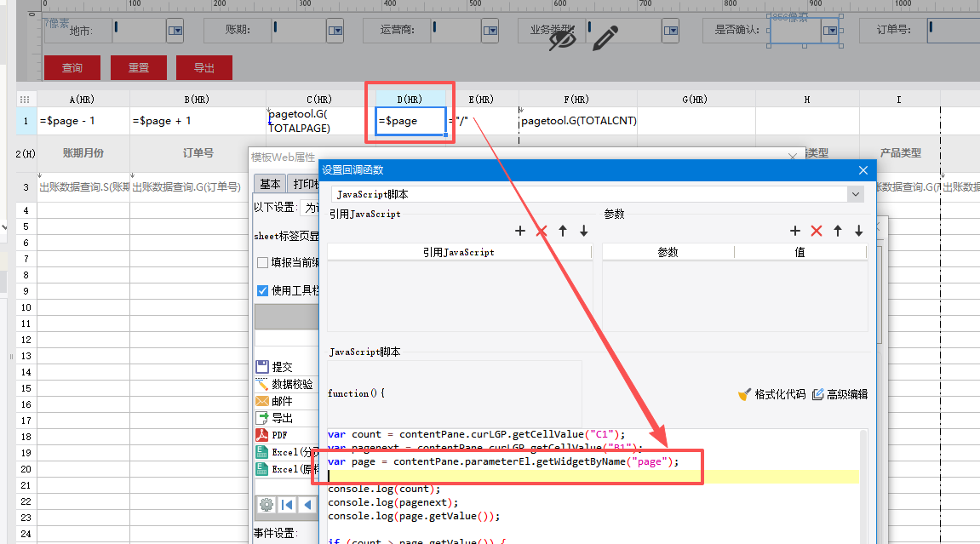Open the 运营商 dropdown arrow
The height and width of the screenshot is (544, 980).
490,31
